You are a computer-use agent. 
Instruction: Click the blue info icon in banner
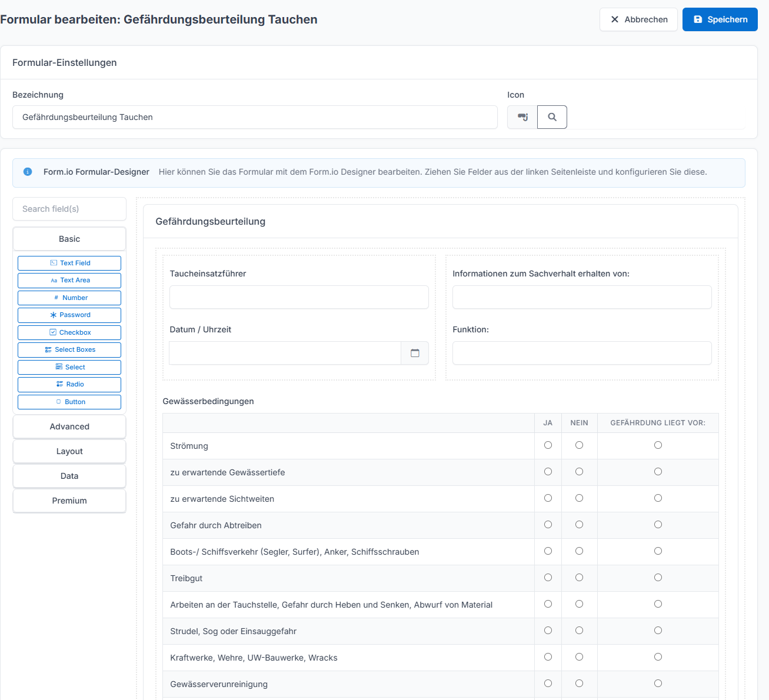pyautogui.click(x=28, y=172)
